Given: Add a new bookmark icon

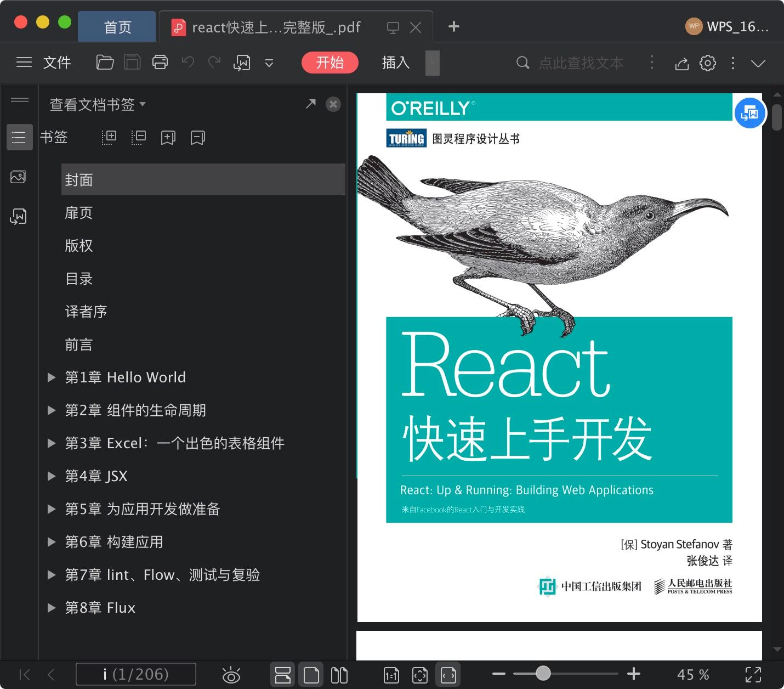Looking at the screenshot, I should tap(168, 137).
